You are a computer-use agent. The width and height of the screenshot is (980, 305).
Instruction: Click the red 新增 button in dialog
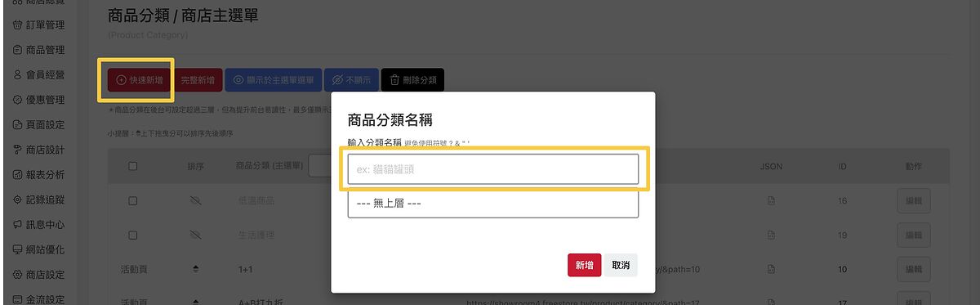[x=584, y=265]
